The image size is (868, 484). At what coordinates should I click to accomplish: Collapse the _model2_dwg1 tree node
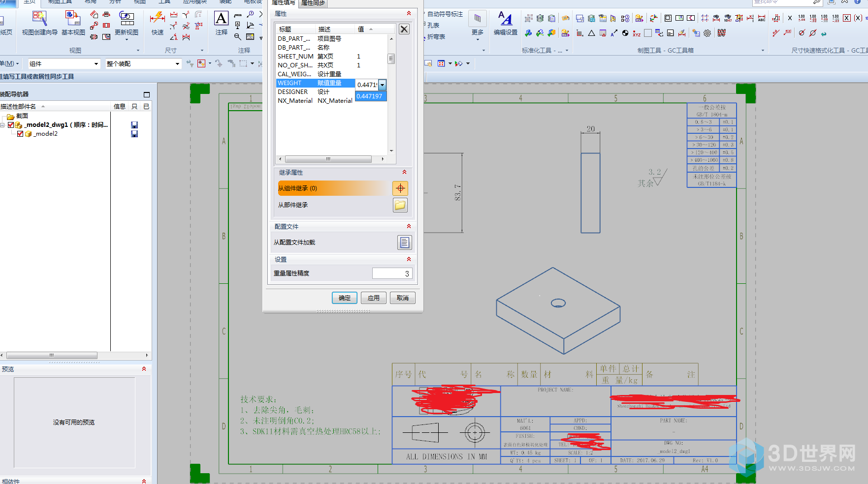point(2,125)
